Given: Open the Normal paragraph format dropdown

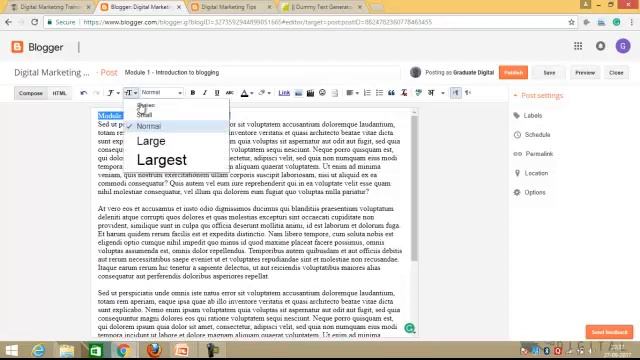Looking at the screenshot, I should coord(162,93).
